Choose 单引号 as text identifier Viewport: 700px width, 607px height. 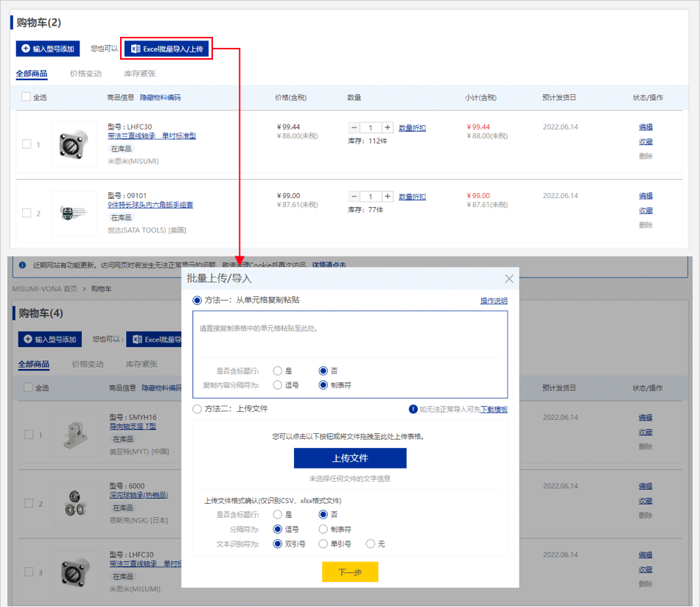coord(323,544)
